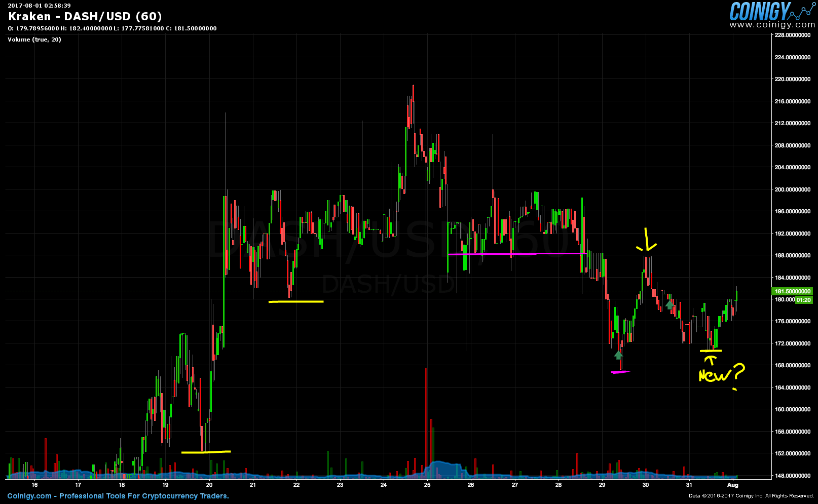Click the Aug label on time axis
The height and width of the screenshot is (504, 818).
pos(733,485)
